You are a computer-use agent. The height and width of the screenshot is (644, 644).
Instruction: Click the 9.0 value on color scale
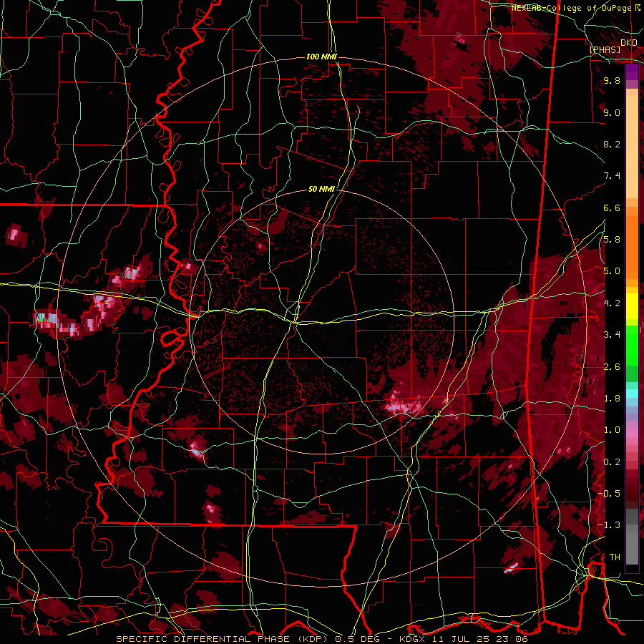click(x=612, y=112)
